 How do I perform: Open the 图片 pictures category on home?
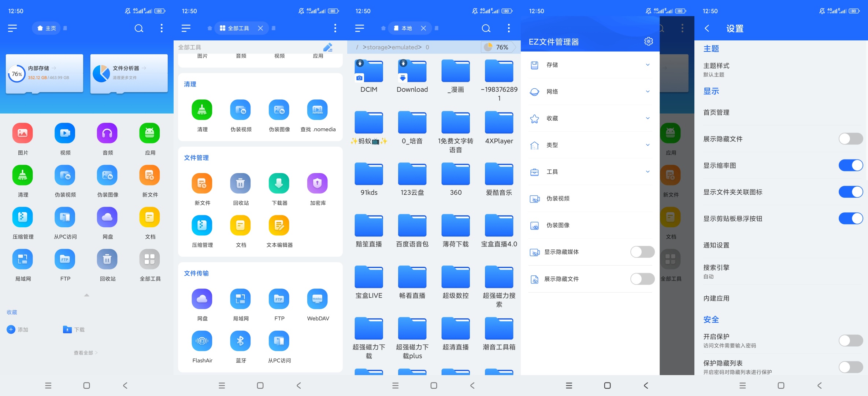coord(23,133)
